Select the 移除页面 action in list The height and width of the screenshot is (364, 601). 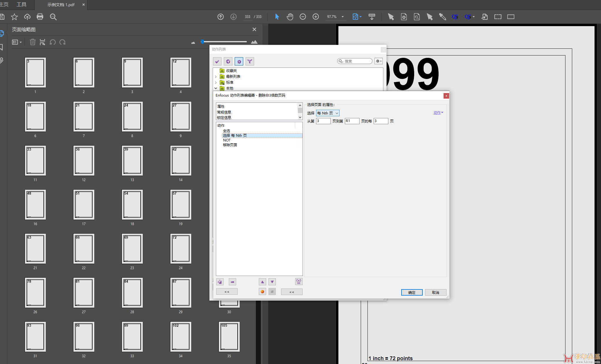230,145
